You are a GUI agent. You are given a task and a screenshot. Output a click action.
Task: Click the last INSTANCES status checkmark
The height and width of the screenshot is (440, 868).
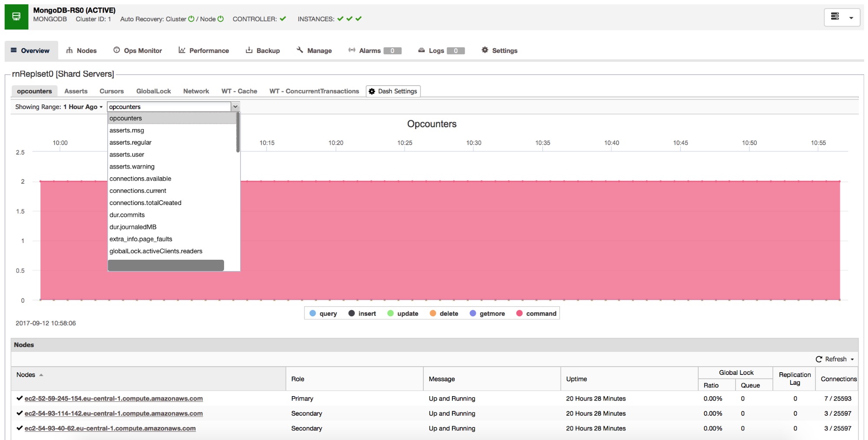[x=359, y=19]
